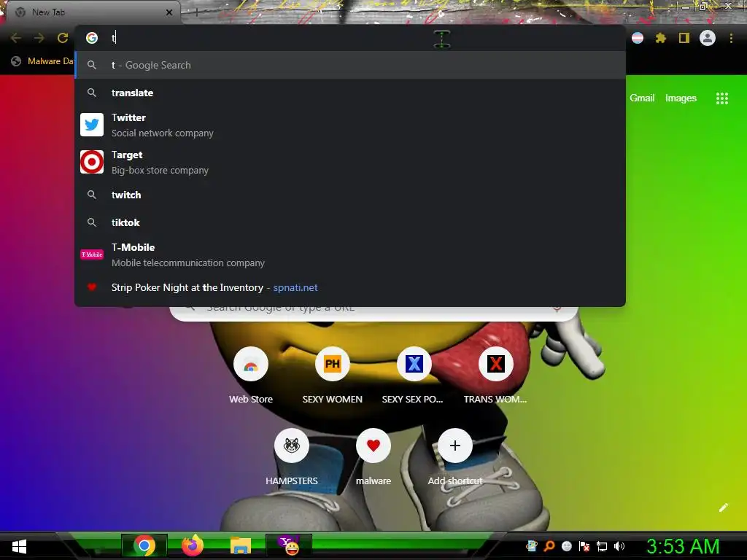This screenshot has height=560, width=747.
Task: Click the Add shortcut plus button
Action: click(x=455, y=446)
